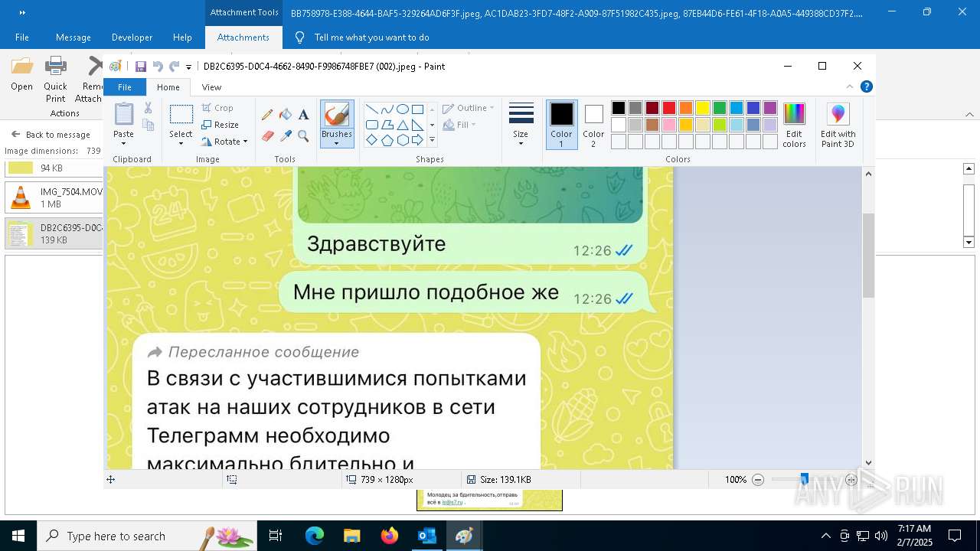Collapse the Paint ribbon with chevron
The height and width of the screenshot is (551, 980).
click(x=850, y=87)
